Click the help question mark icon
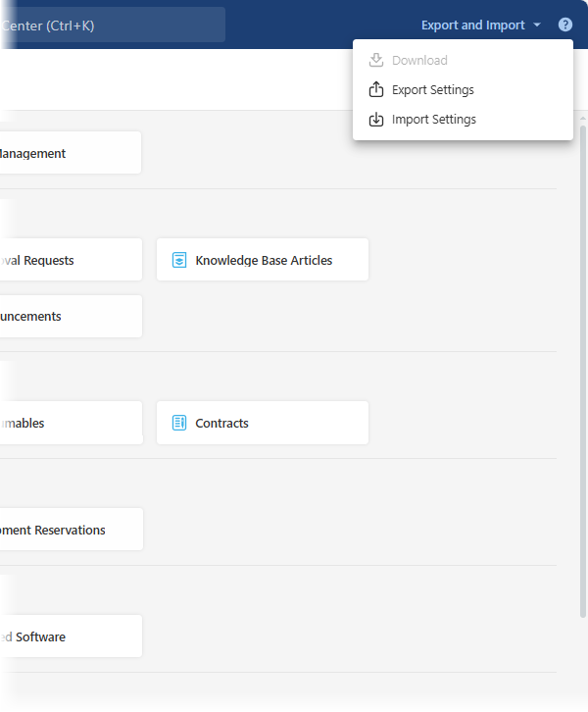Viewport: 588px width, 712px height. point(565,25)
